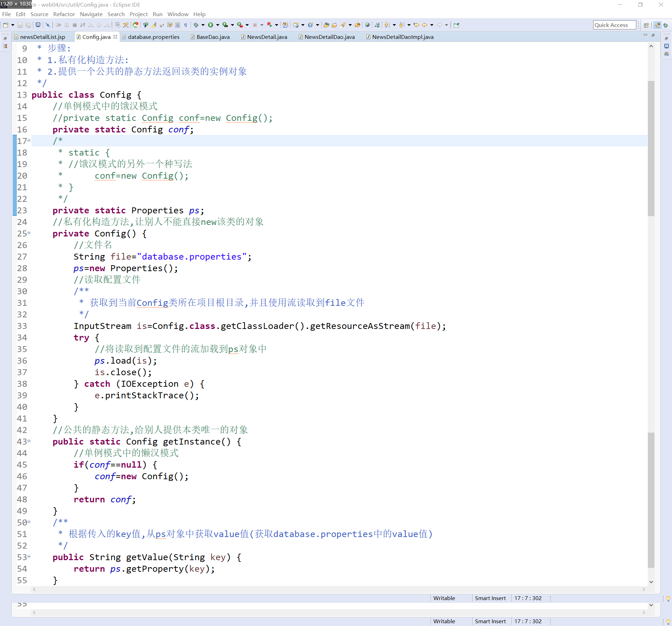Screen dimensions: 672x626
Task: Click the Back navigation arrow
Action: click(425, 25)
